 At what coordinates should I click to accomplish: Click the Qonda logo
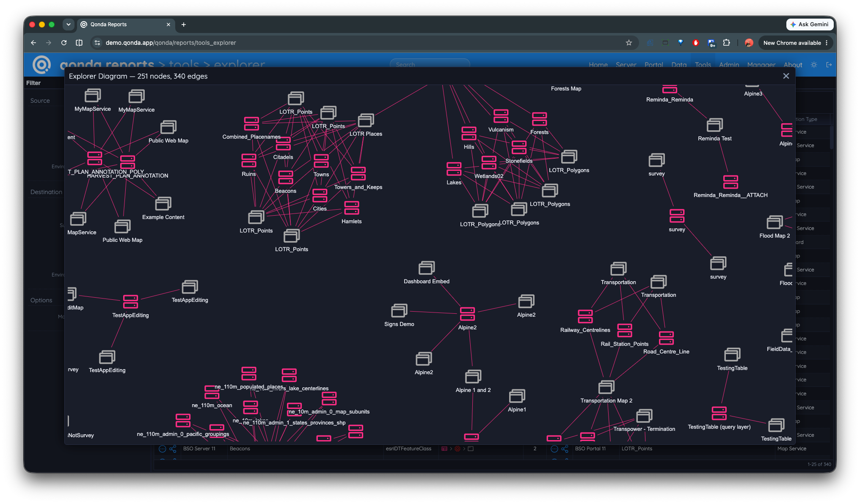click(41, 65)
